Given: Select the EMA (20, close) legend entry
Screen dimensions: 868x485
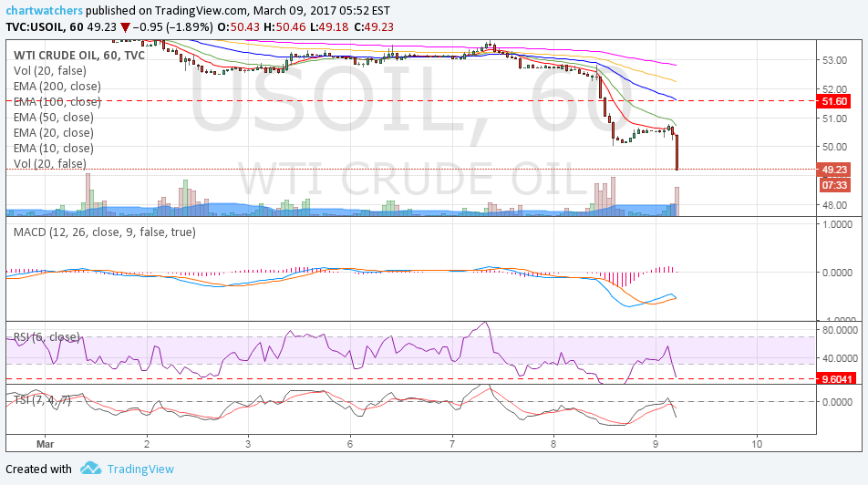Looking at the screenshot, I should pos(54,132).
